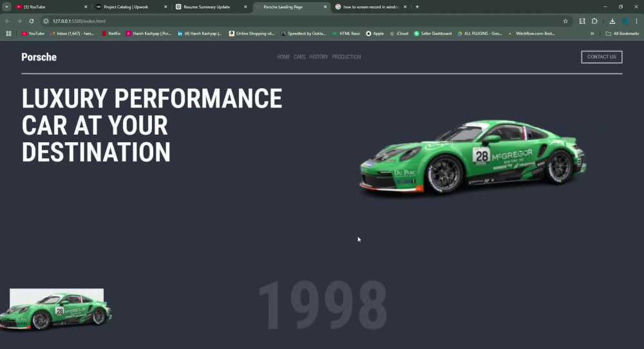View site information icon in address bar
The image size is (644, 349).
point(46,21)
